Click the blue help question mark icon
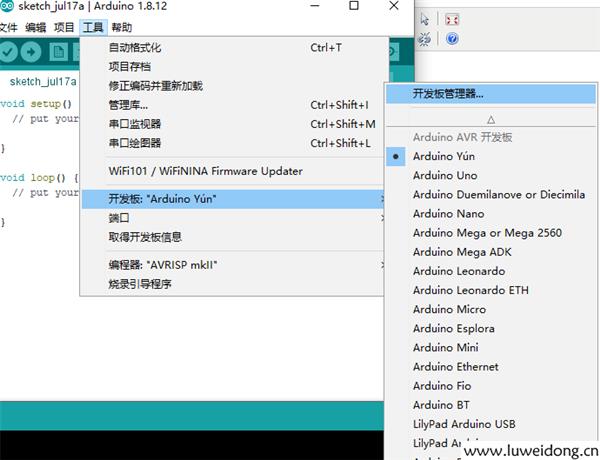Screen dimensions: 600x460 [452, 39]
